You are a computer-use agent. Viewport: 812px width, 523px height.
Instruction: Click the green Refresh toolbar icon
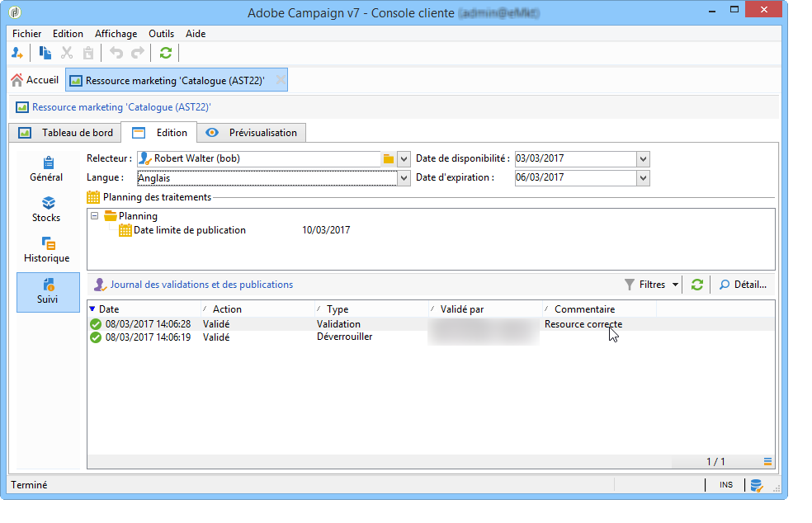[166, 53]
